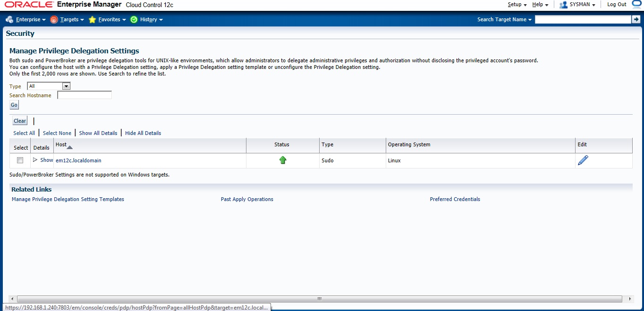Click the Oracle logo

point(29,4)
